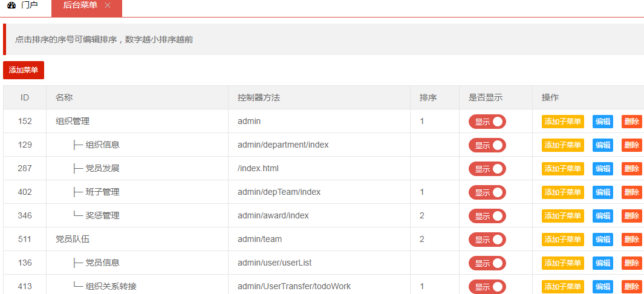644x294 pixels.
Task: Edit sort value for 奖惩管理
Action: (x=422, y=216)
